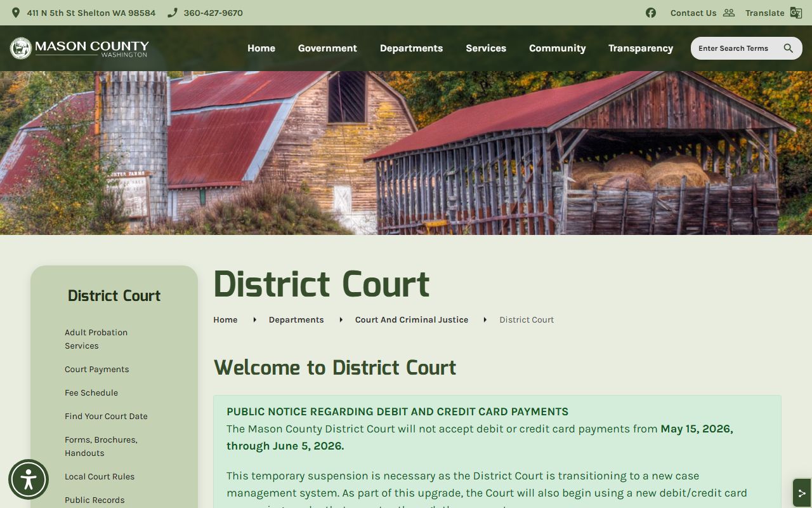Open Fee Schedule sidebar link
The height and width of the screenshot is (508, 812).
(x=91, y=392)
